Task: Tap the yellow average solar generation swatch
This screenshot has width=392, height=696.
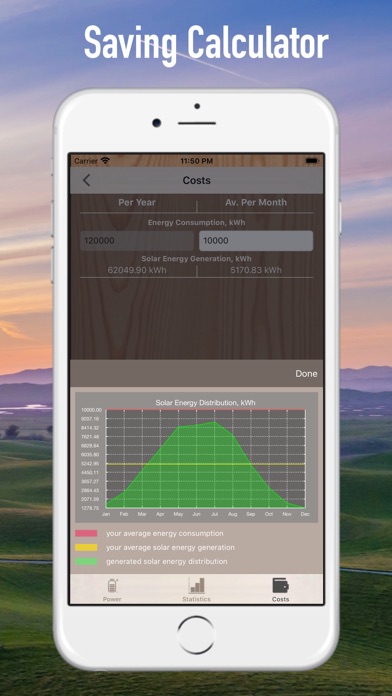Action: [x=86, y=548]
